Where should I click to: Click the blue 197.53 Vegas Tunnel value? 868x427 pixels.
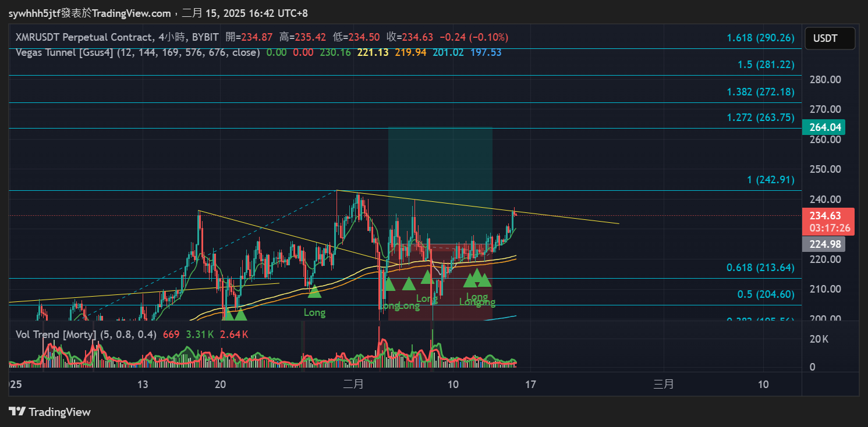486,52
